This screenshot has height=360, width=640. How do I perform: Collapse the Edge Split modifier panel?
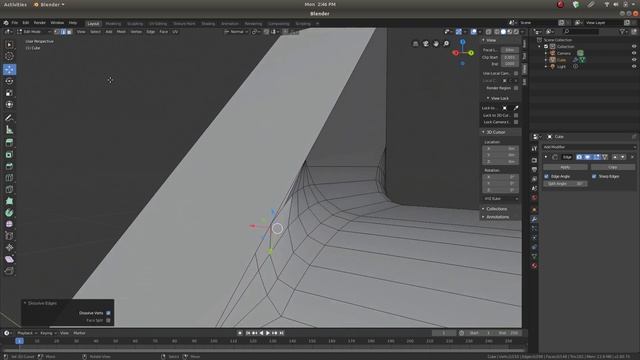pyautogui.click(x=546, y=157)
